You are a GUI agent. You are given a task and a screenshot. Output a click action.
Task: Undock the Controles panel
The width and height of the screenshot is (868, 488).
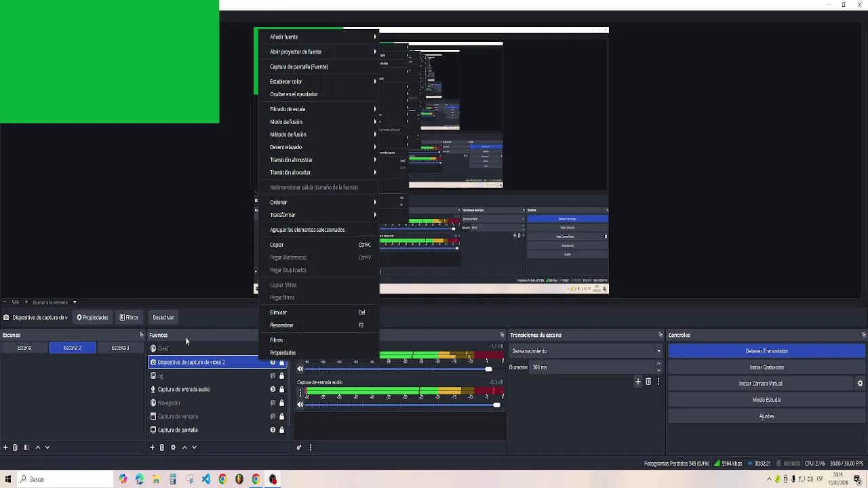point(863,335)
